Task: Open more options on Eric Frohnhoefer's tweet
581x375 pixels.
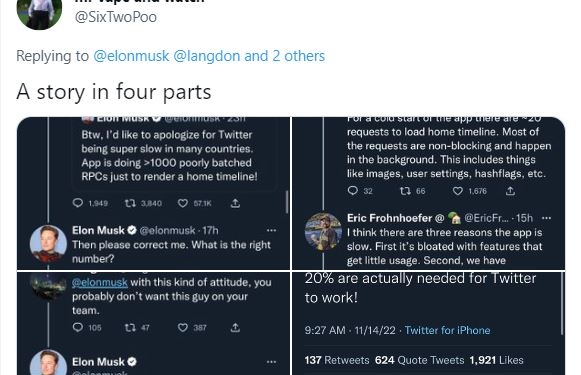Action: tap(546, 218)
